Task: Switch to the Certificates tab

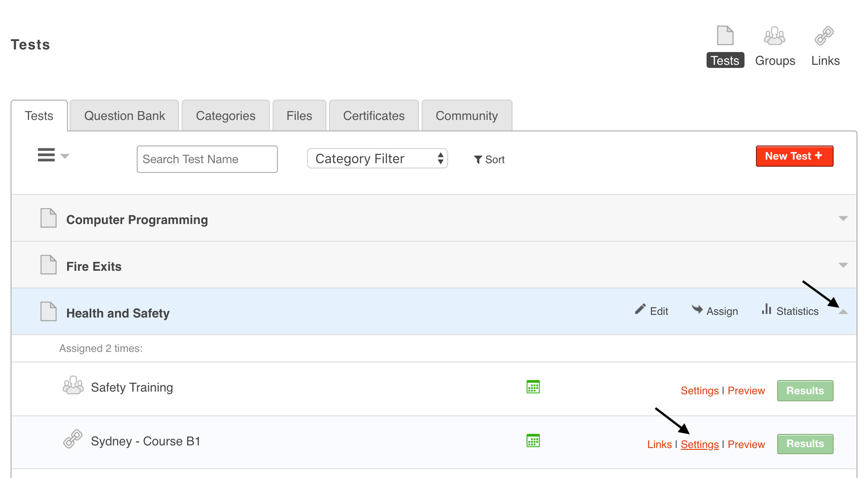Action: pos(374,116)
